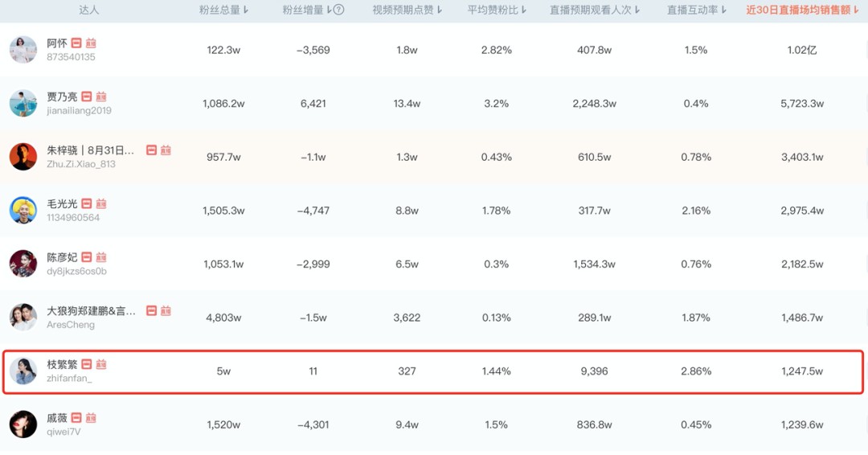
Task: Click the live badge icon beside 阿怀
Action: [91, 43]
